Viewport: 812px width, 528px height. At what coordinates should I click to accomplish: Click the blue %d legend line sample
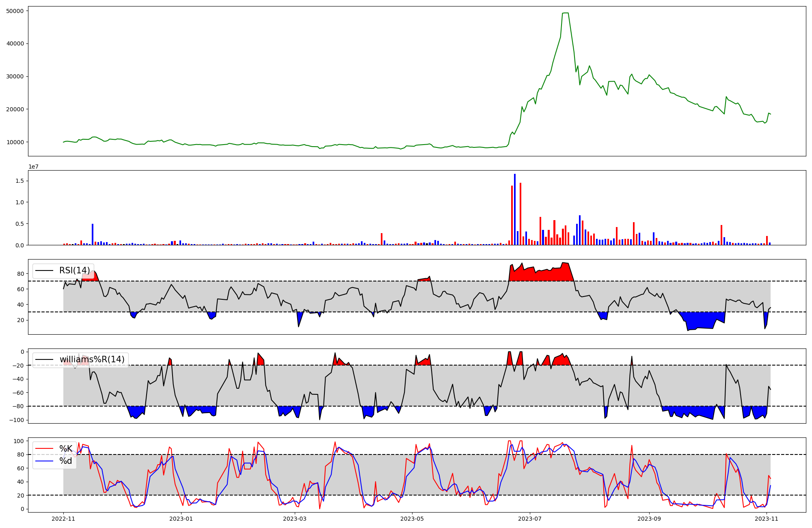pyautogui.click(x=44, y=461)
